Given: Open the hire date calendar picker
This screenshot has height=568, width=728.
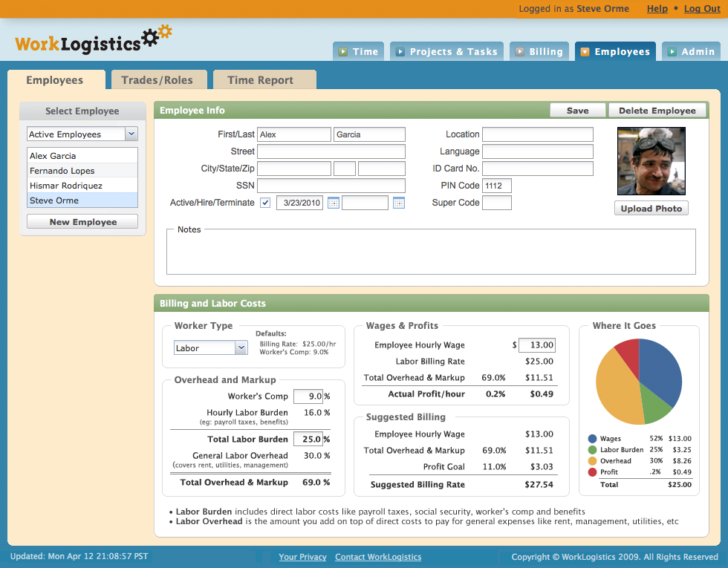Looking at the screenshot, I should click(x=333, y=202).
